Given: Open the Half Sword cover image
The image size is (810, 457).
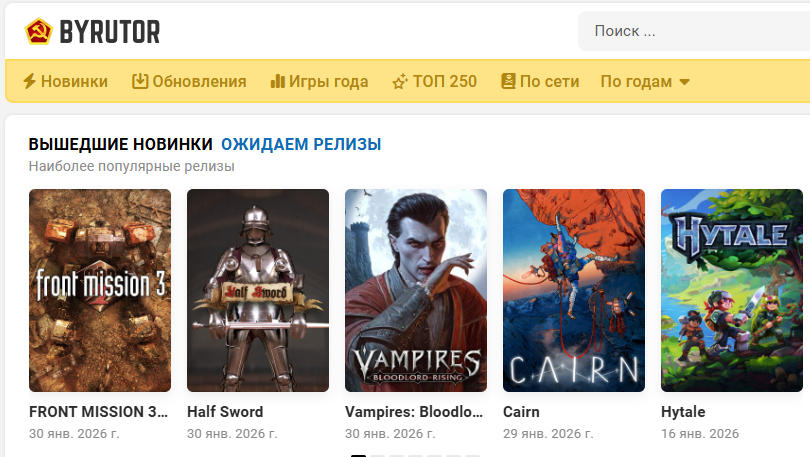Looking at the screenshot, I should tap(258, 290).
